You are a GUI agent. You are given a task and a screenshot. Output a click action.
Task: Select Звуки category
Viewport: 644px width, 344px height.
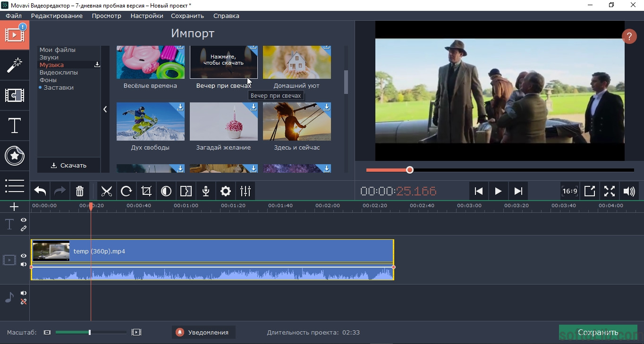click(x=49, y=57)
